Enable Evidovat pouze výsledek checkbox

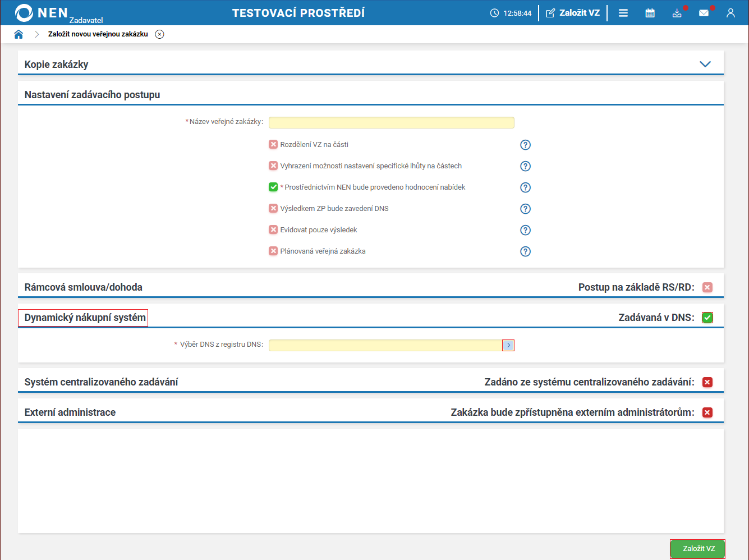(273, 229)
